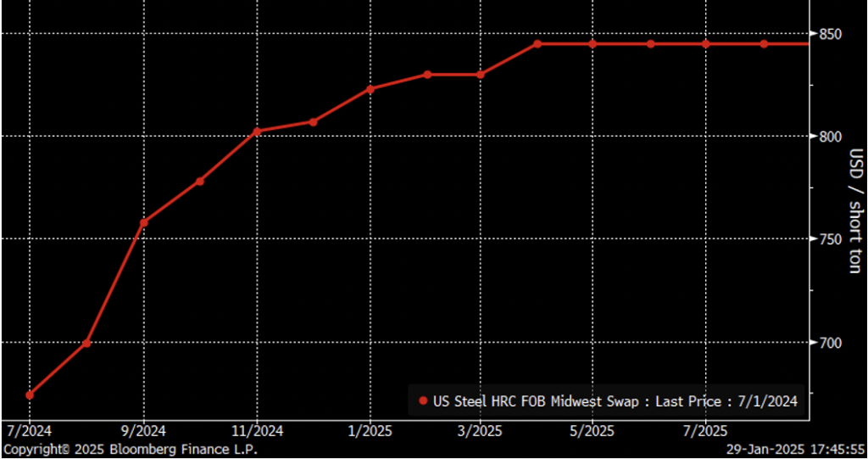Click the data point above 9/2024
The height and width of the screenshot is (459, 868).
coord(143,222)
